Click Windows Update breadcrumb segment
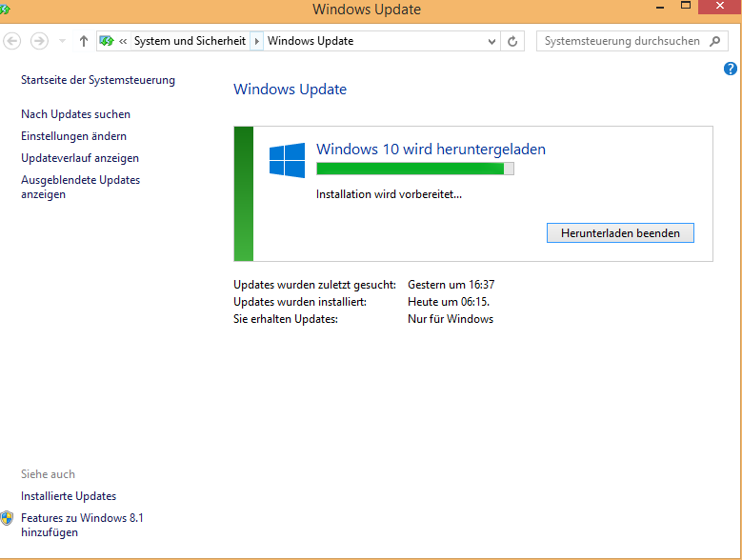The image size is (742, 560). coord(311,41)
